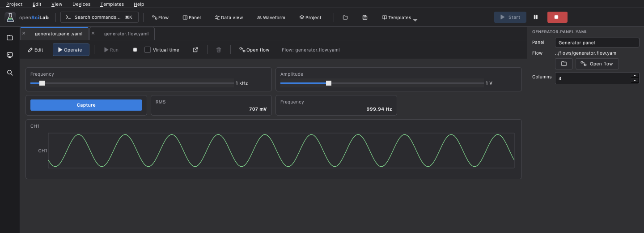Image resolution: width=644 pixels, height=233 pixels.
Task: Decrease Columns with down stepper arrow
Action: click(x=635, y=81)
